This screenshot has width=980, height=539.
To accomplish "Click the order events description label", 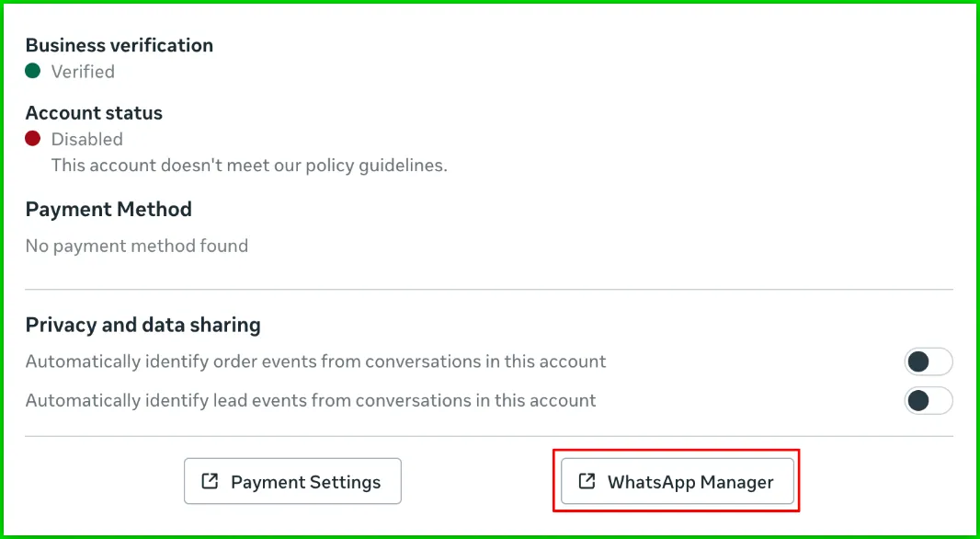I will pyautogui.click(x=315, y=361).
